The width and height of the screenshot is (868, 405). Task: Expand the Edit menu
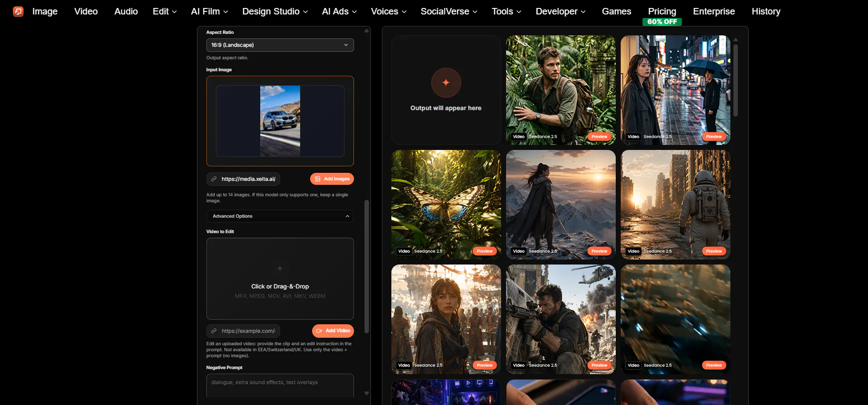pyautogui.click(x=165, y=11)
